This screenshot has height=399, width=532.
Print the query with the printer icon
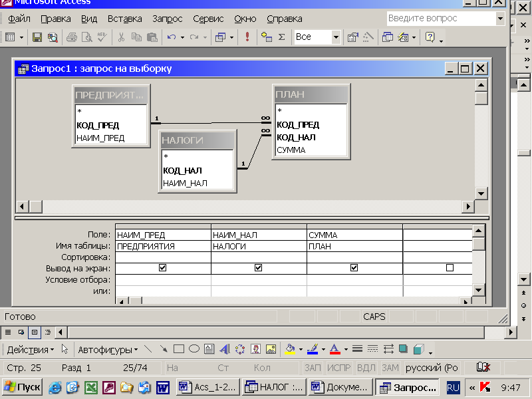72,37
